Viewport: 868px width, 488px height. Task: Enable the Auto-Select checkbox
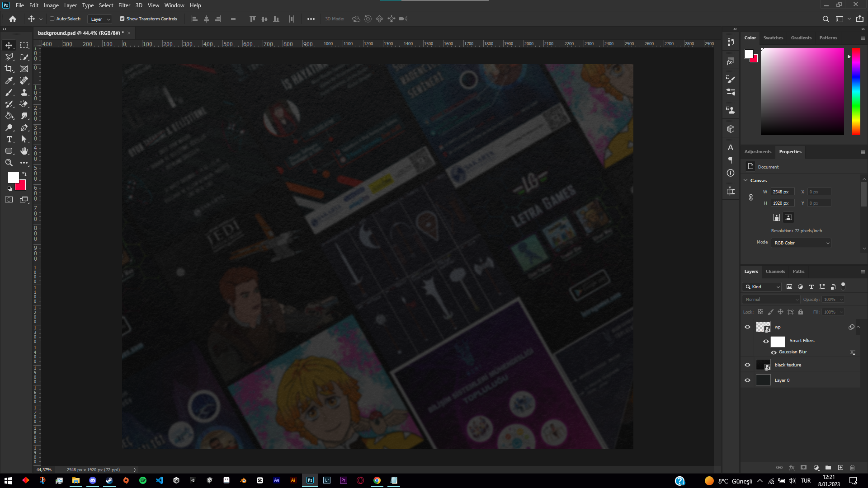point(52,19)
